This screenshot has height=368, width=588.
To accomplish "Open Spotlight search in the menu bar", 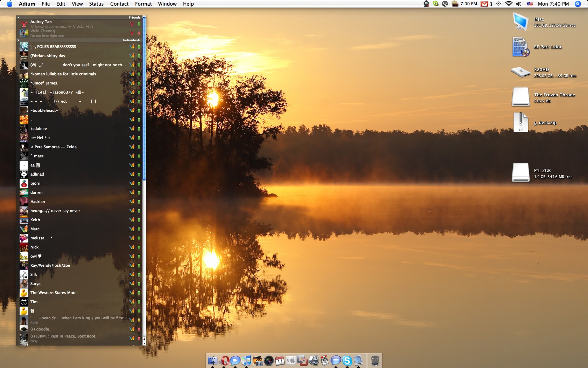I will point(578,4).
